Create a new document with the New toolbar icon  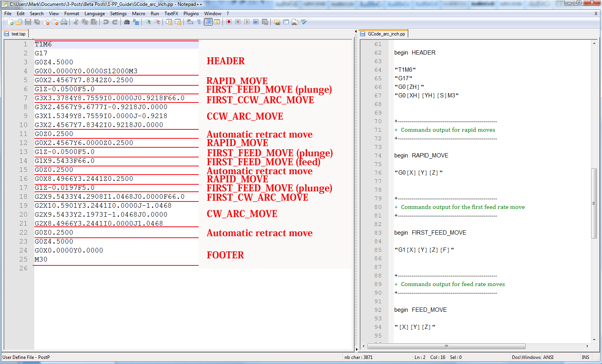[10, 22]
